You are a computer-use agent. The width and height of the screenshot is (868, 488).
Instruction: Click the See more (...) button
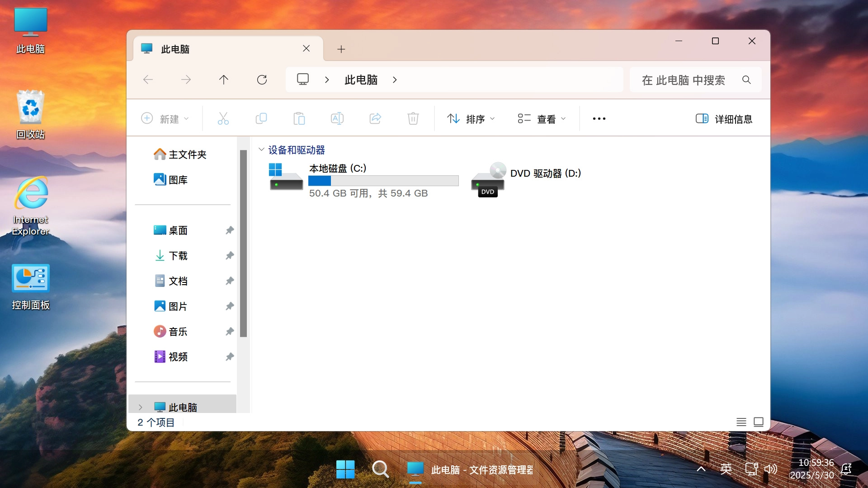pos(599,118)
